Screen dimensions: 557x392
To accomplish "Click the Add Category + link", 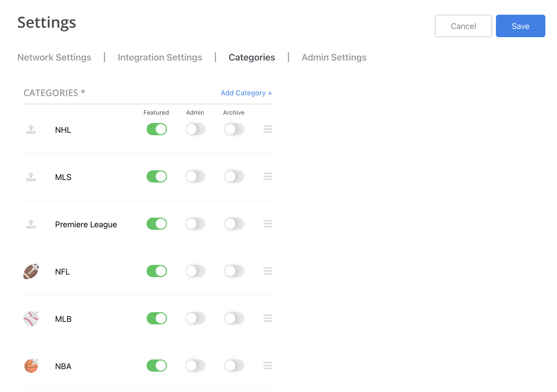I will pyautogui.click(x=246, y=93).
